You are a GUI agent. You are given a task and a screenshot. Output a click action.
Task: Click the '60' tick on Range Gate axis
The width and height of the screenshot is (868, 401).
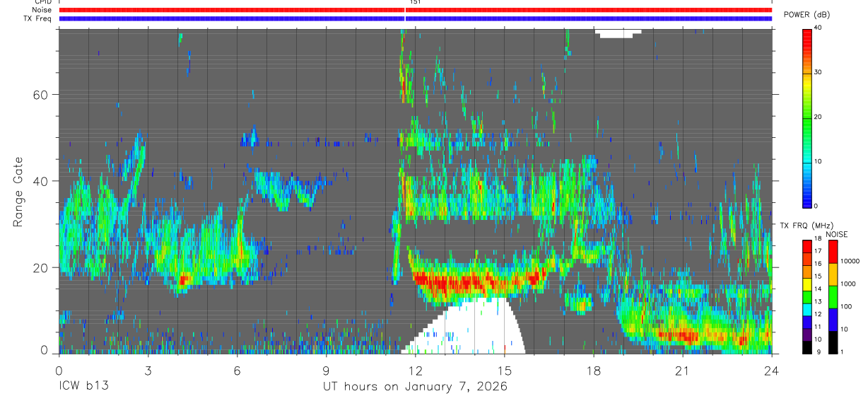coord(40,94)
